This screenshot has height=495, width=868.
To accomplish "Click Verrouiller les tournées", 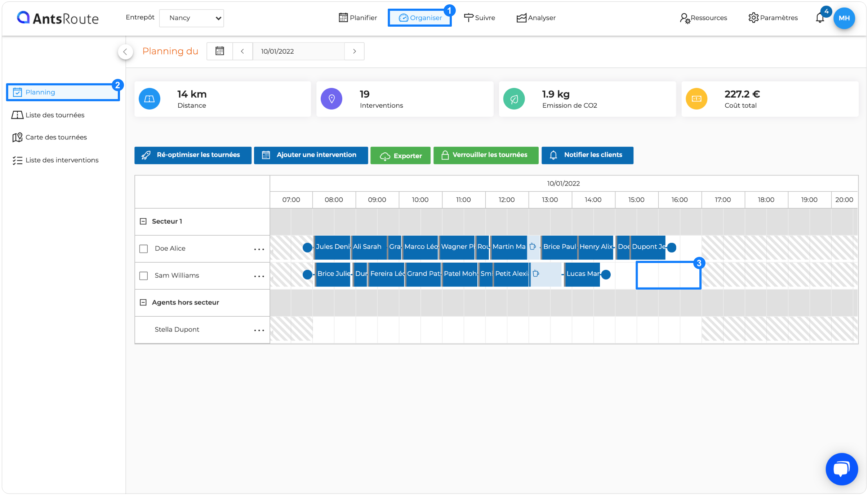I will tap(486, 155).
